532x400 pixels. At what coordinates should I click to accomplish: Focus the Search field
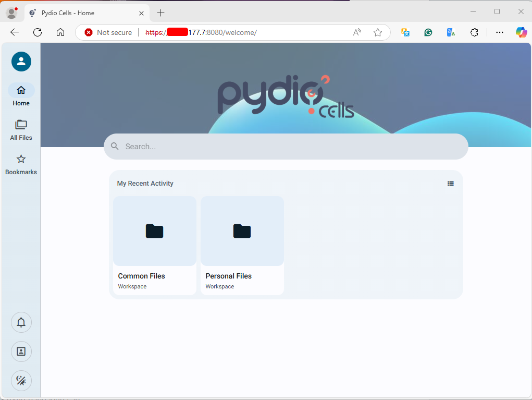point(286,147)
